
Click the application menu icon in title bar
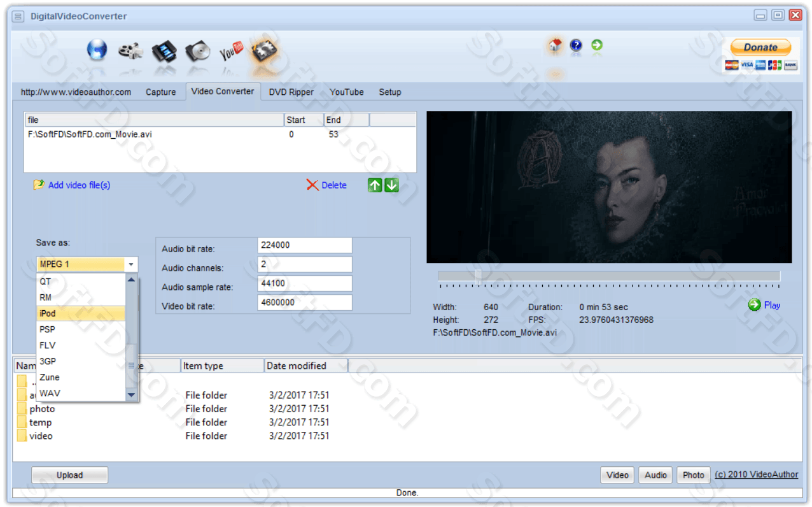(18, 16)
